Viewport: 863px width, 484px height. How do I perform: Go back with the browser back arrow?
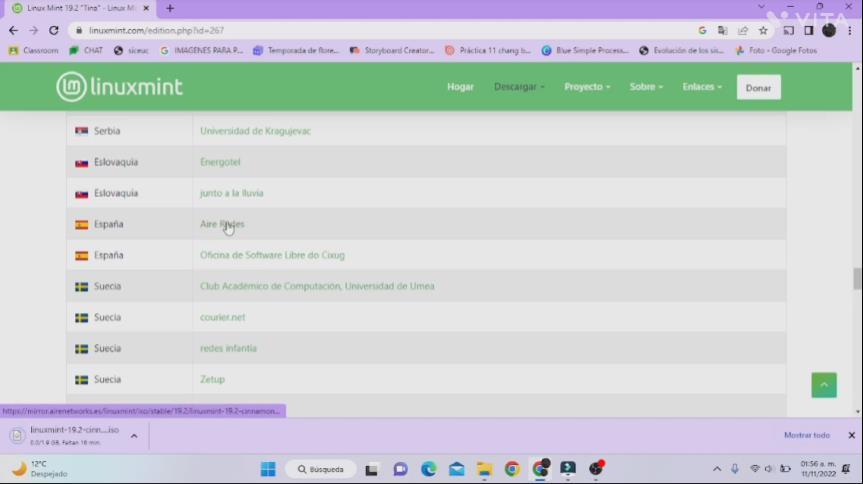pos(13,31)
